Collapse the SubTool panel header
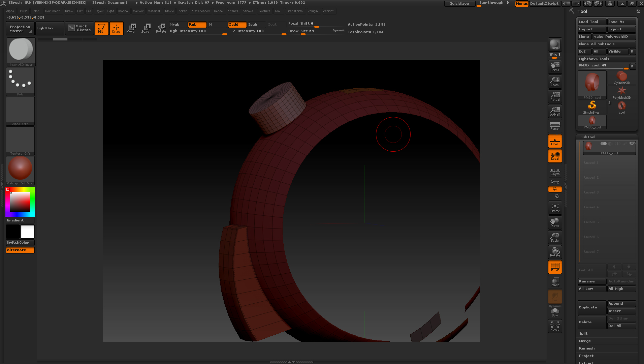The width and height of the screenshot is (644, 364). [588, 137]
